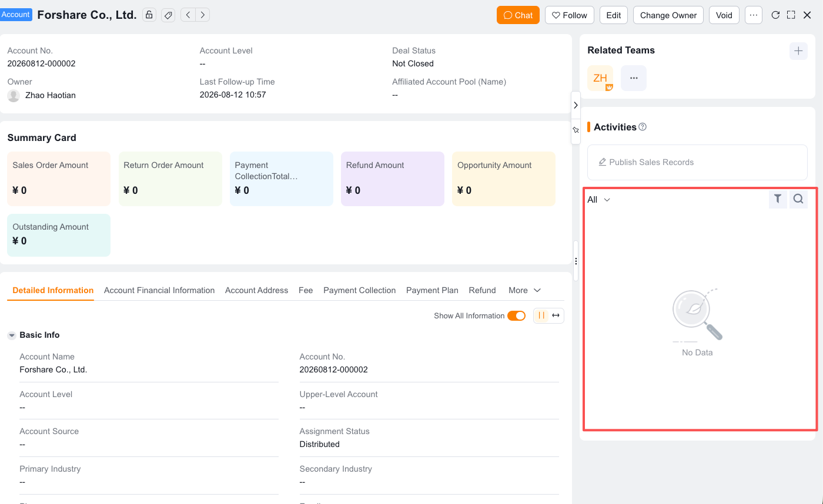Expand the More tabs dropdown

click(524, 290)
